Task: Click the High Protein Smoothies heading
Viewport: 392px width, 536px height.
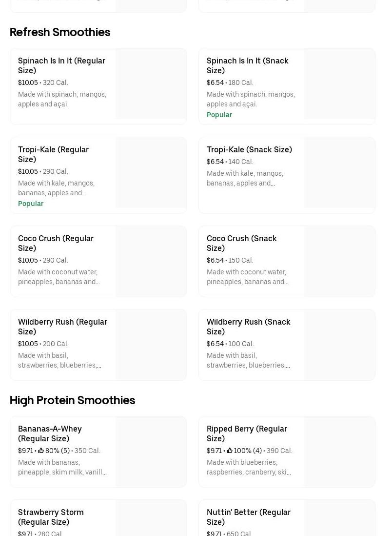Action: click(72, 400)
